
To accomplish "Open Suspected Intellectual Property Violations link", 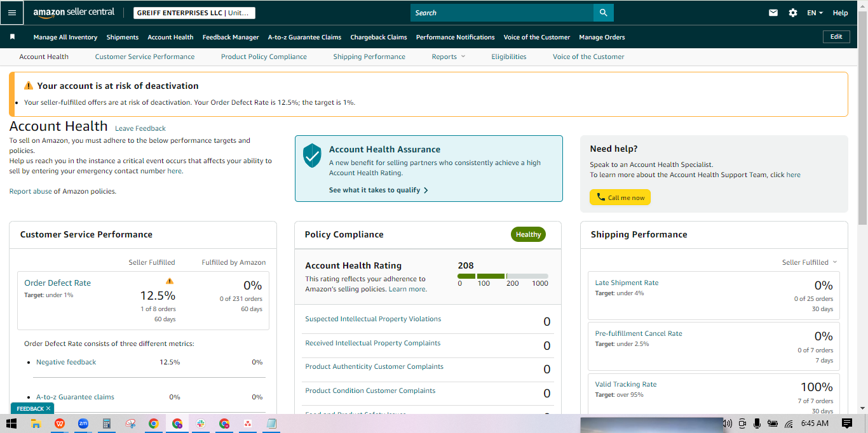I will click(x=373, y=319).
